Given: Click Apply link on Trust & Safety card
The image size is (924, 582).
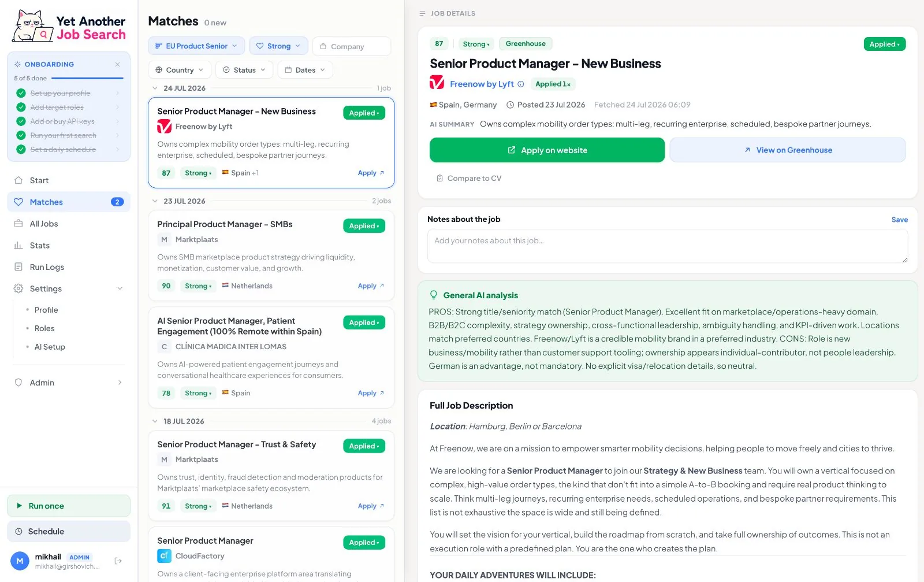Looking at the screenshot, I should [371, 506].
